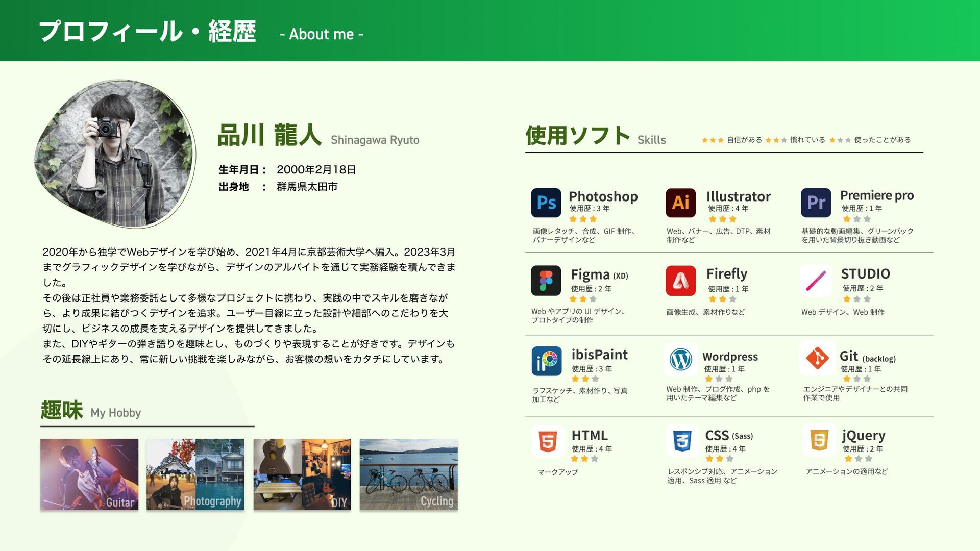The image size is (980, 551).
Task: Click the star rating under jQuery
Action: pyautogui.click(x=858, y=459)
